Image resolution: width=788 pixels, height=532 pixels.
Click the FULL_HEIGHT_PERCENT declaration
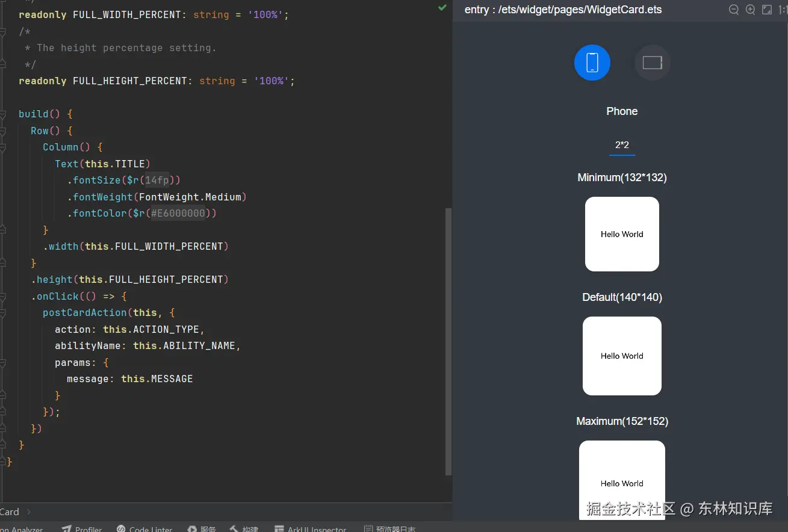157,81
